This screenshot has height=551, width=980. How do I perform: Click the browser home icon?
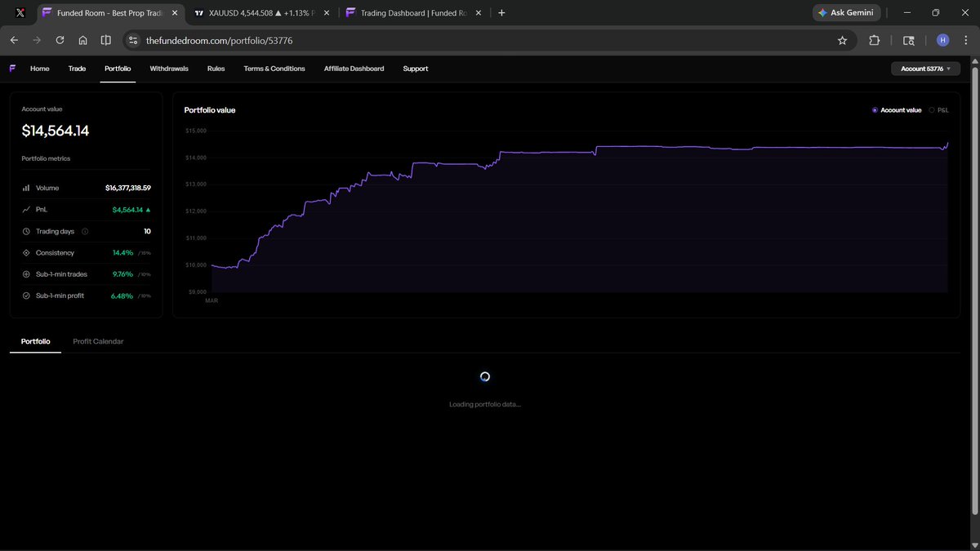click(x=82, y=40)
